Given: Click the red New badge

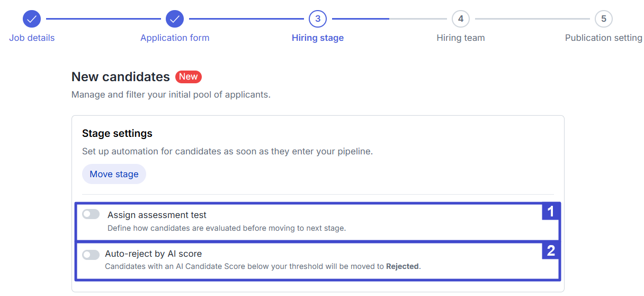Looking at the screenshot, I should coord(189,77).
